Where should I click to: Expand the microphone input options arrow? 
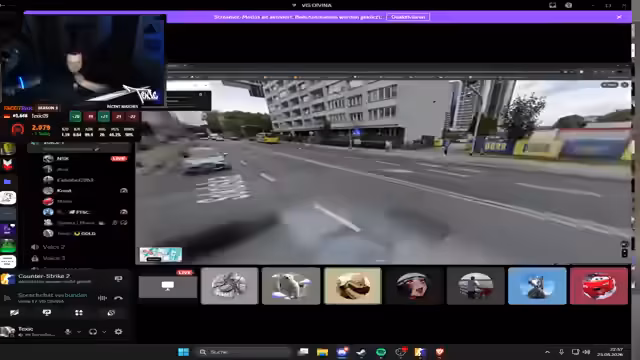click(x=79, y=332)
